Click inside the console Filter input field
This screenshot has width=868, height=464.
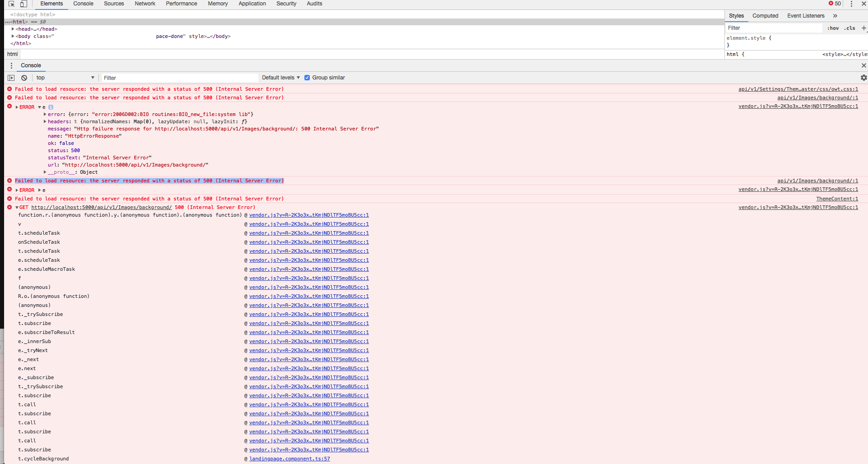coord(179,78)
